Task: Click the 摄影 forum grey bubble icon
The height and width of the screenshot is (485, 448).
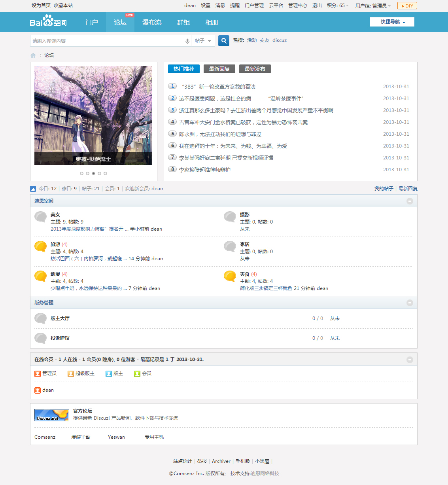Action: [x=230, y=217]
